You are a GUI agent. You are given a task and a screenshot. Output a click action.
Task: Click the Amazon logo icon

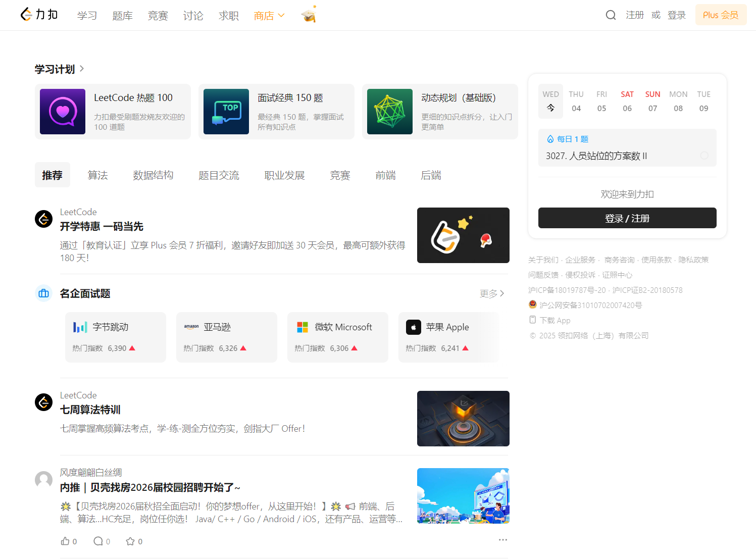coord(191,327)
